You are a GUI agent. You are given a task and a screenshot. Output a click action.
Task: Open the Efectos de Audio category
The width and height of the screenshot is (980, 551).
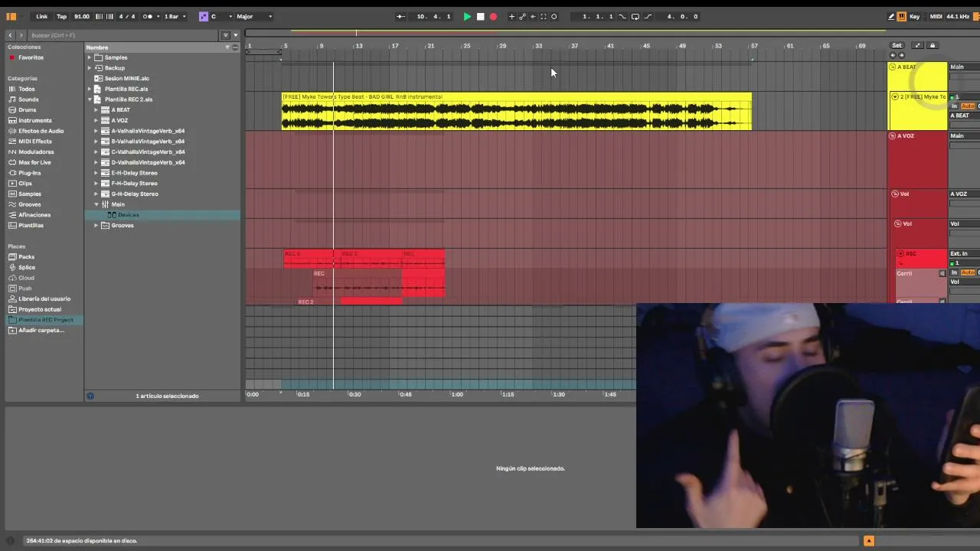(x=41, y=131)
